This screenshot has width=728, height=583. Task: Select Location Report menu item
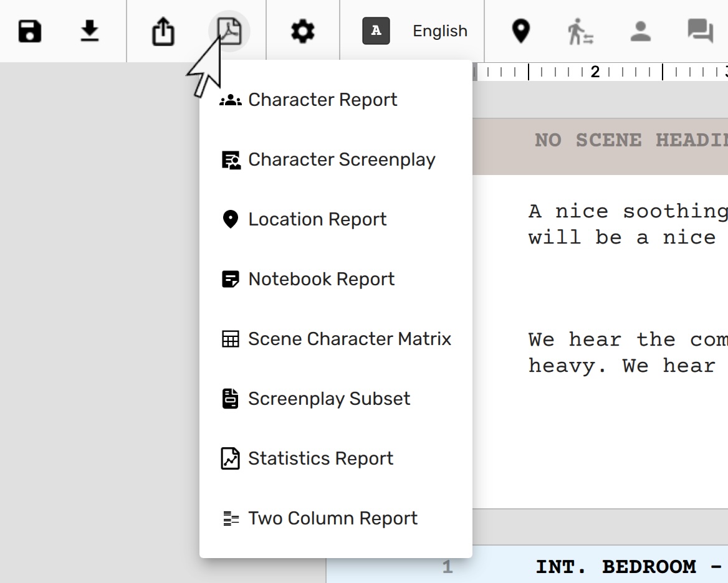tap(317, 219)
